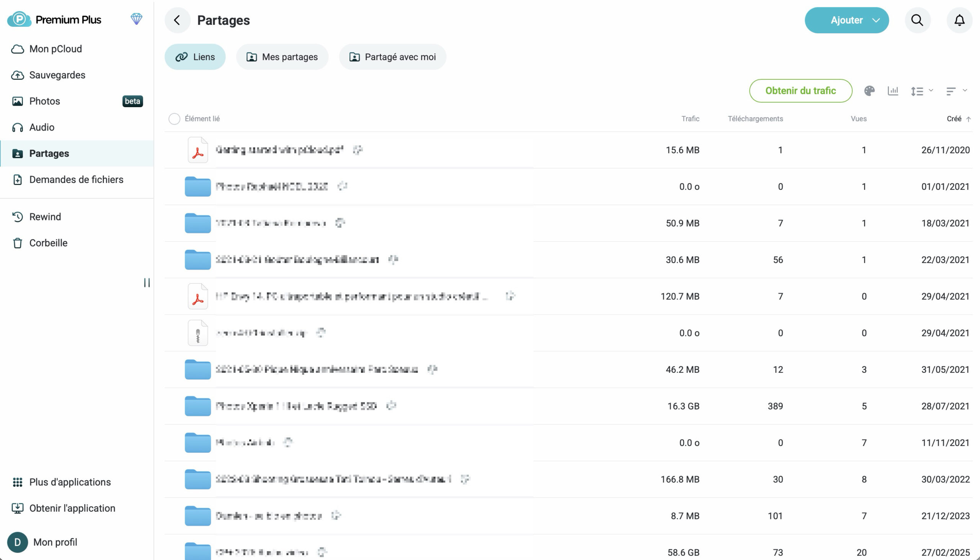The width and height of the screenshot is (980, 560).
Task: Switch to the Mes partages tab
Action: [282, 57]
